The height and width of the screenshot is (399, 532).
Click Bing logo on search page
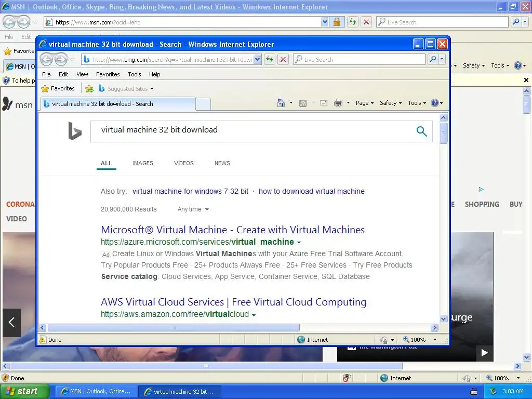coord(75,131)
